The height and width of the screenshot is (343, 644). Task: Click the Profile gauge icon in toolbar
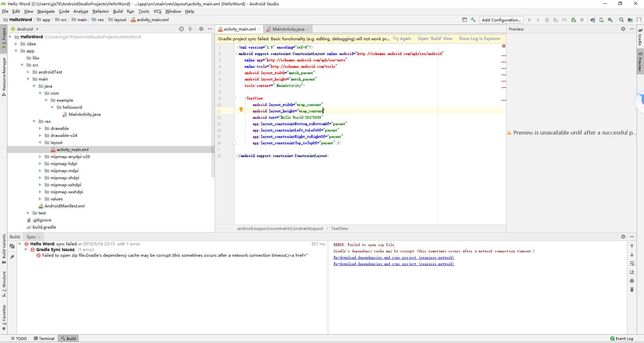pos(565,20)
